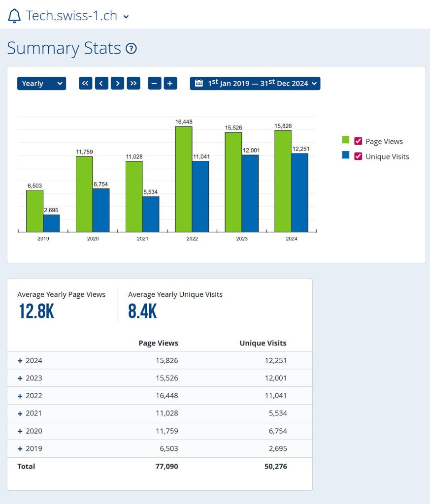Uncheck the Unique Visits checkbox
Image resolution: width=430 pixels, height=504 pixels.
pyautogui.click(x=359, y=157)
